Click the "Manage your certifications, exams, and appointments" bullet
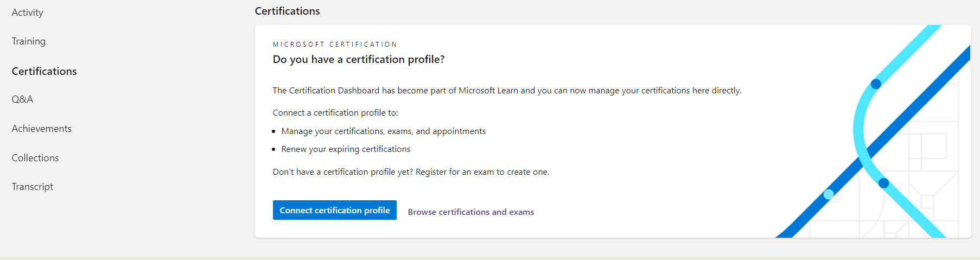980x260 pixels. 384,131
